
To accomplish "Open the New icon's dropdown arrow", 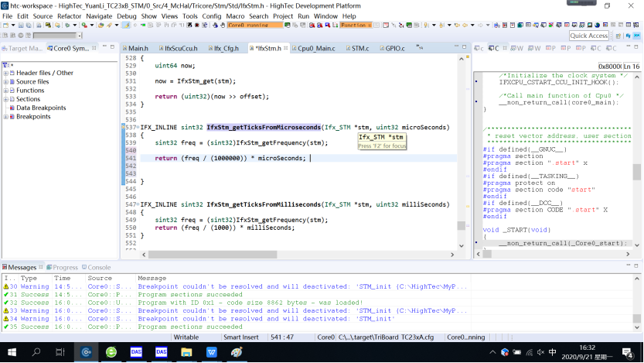I will (13, 25).
